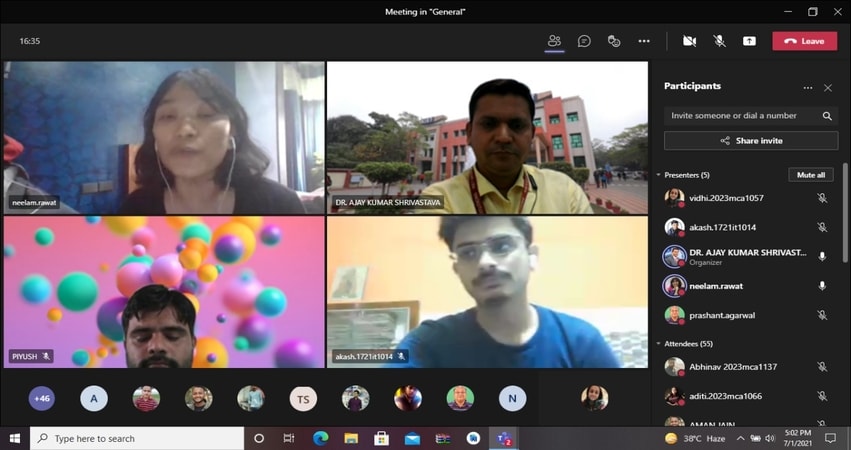Expand the +46 more participants overflow
The image size is (851, 450).
click(x=42, y=398)
